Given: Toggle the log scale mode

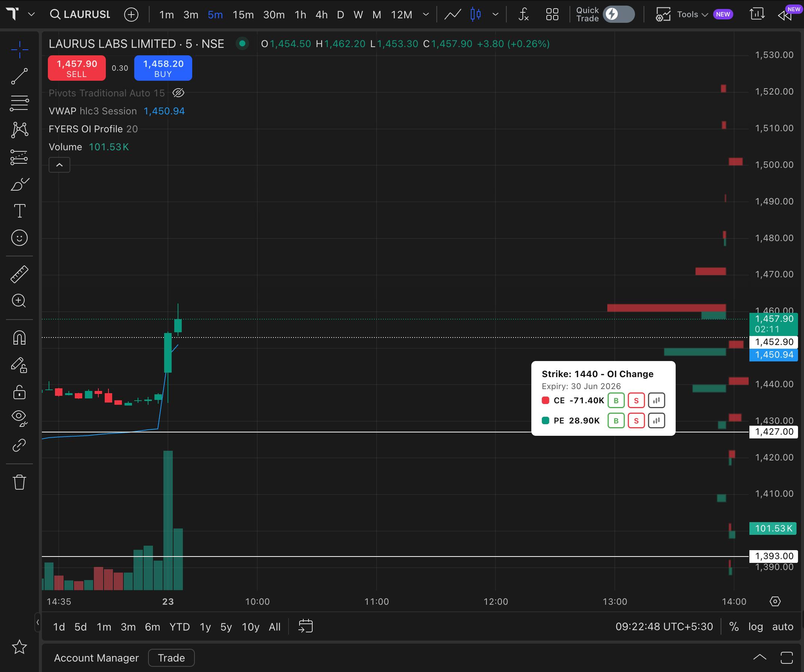Looking at the screenshot, I should 756,626.
